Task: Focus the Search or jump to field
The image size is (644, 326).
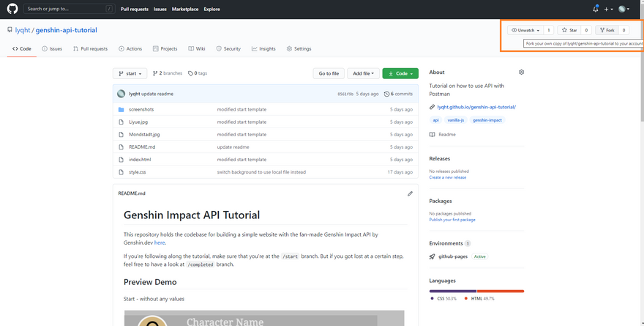Action: (x=69, y=9)
